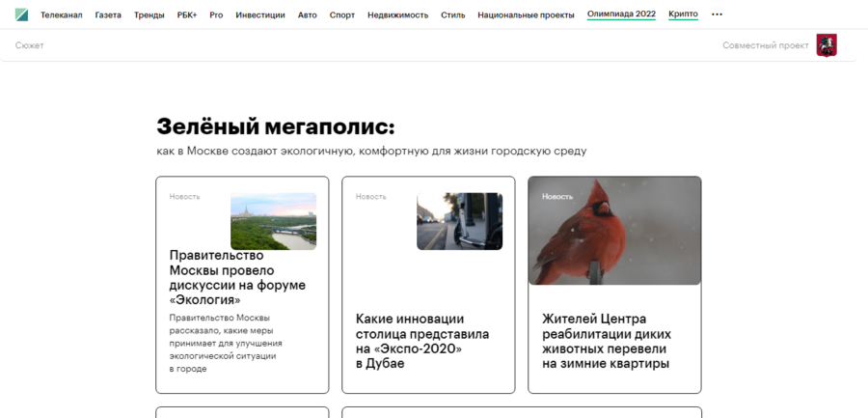Screen dimensions: 868x418
Task: Click Новость label on the bird card
Action: pyautogui.click(x=557, y=197)
